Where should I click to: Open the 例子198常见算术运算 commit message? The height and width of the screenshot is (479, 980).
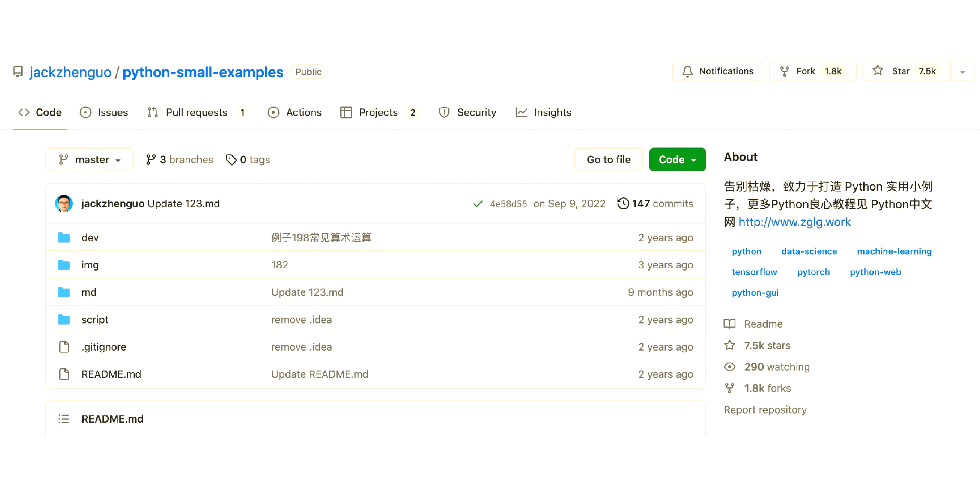321,238
